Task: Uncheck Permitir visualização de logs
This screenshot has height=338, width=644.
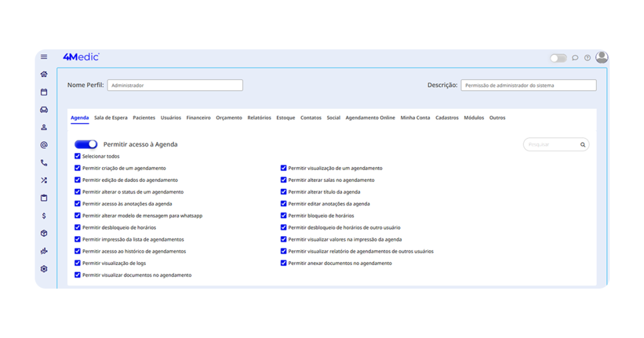Action: 77,263
